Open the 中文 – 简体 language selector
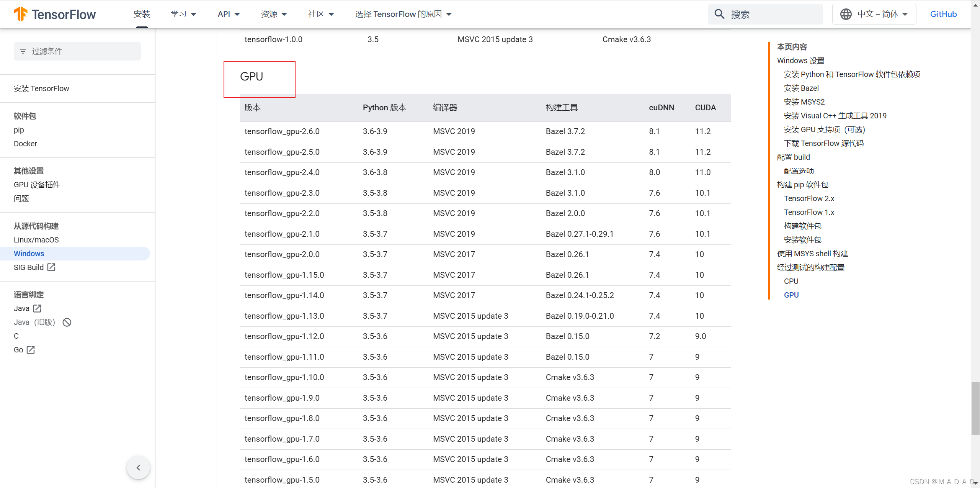 tap(874, 14)
